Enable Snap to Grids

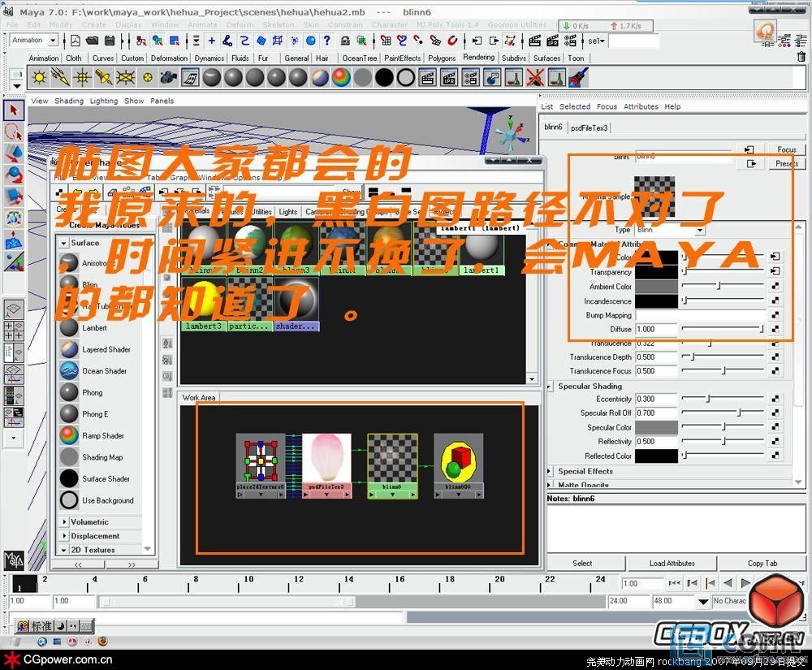click(x=386, y=41)
